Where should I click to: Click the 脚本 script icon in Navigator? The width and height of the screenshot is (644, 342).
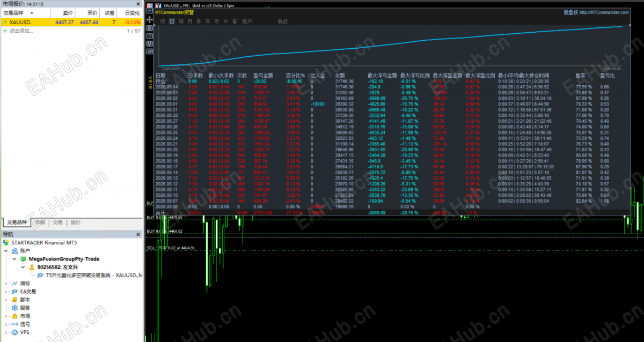click(x=14, y=300)
